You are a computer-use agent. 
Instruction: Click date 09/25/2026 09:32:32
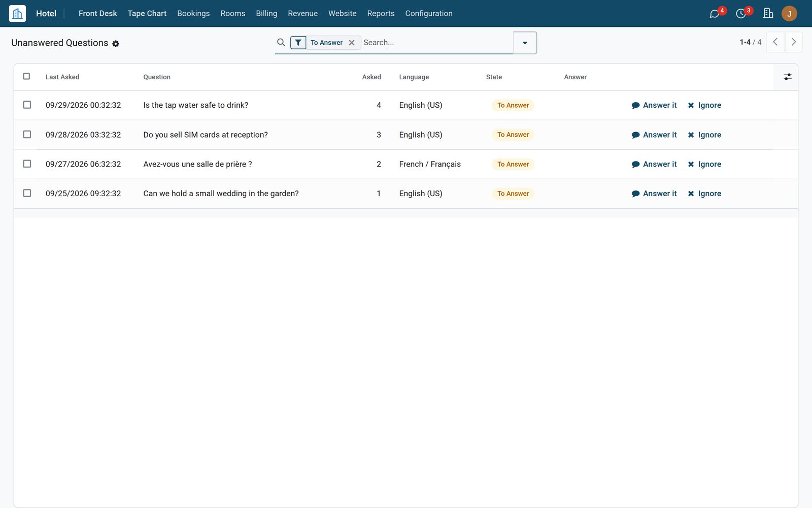(83, 194)
